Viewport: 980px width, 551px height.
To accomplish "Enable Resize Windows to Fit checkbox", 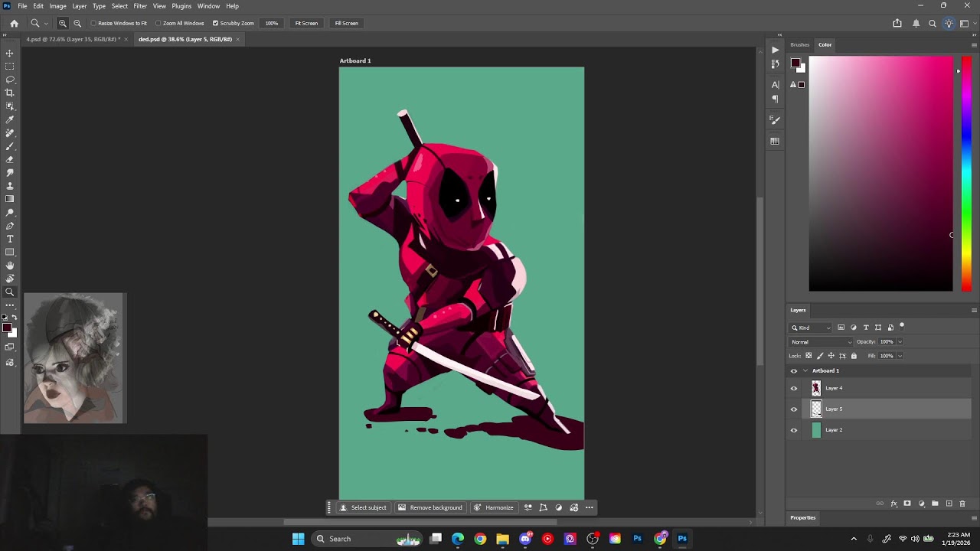I will pos(93,23).
